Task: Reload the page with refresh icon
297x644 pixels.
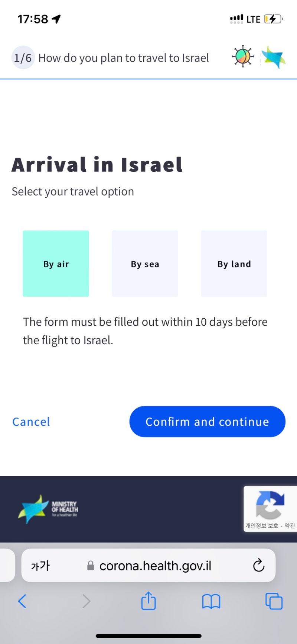Action: pyautogui.click(x=258, y=566)
